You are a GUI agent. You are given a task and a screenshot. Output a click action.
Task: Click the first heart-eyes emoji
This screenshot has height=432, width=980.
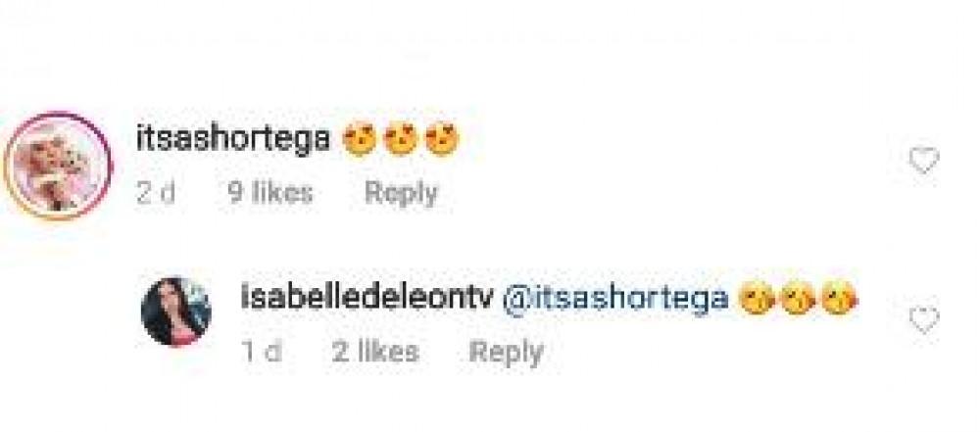coord(360,138)
